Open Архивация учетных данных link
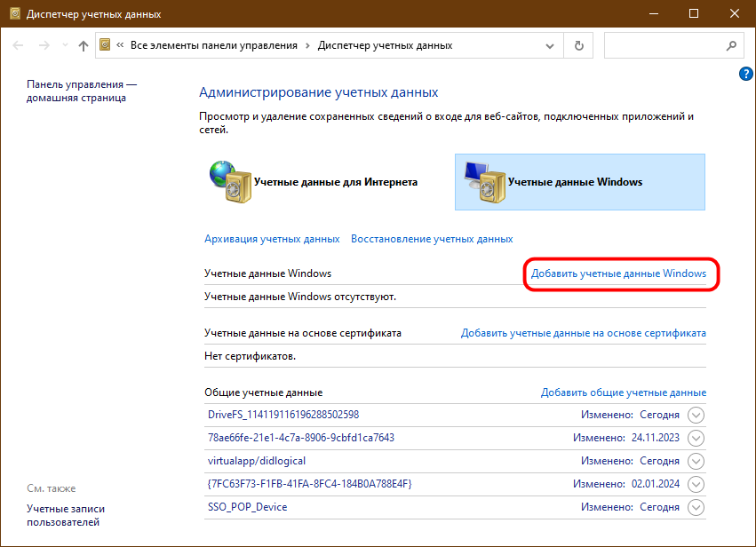The image size is (756, 547). [x=272, y=239]
